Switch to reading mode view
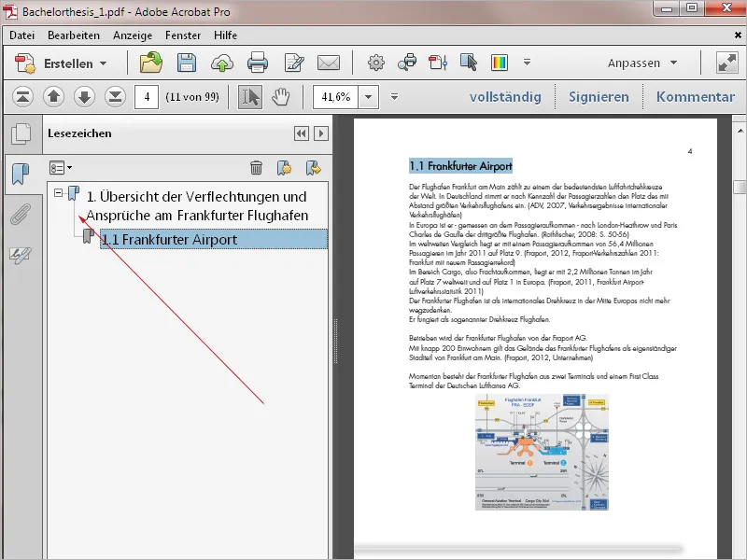This screenshot has height=560, width=747. coord(726,63)
